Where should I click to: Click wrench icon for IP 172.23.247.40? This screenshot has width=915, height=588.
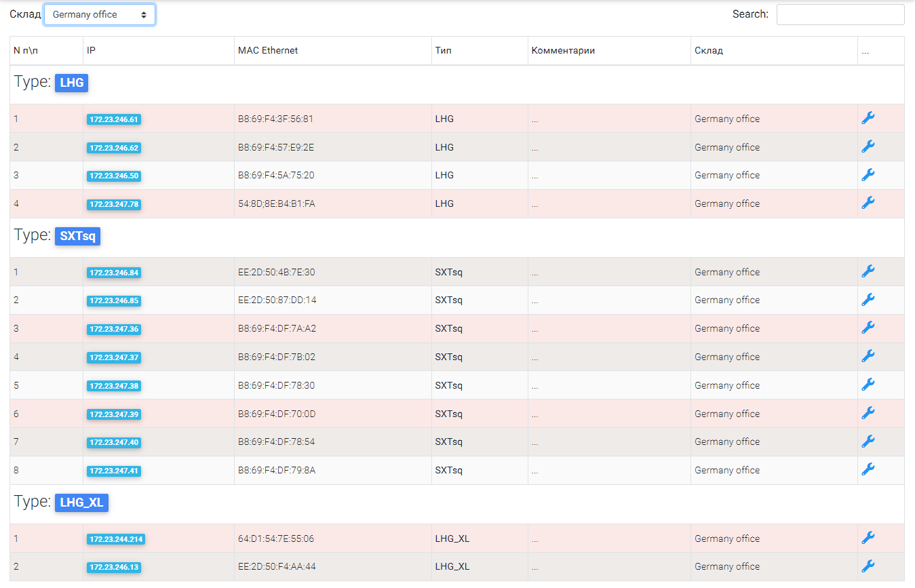[x=868, y=442]
